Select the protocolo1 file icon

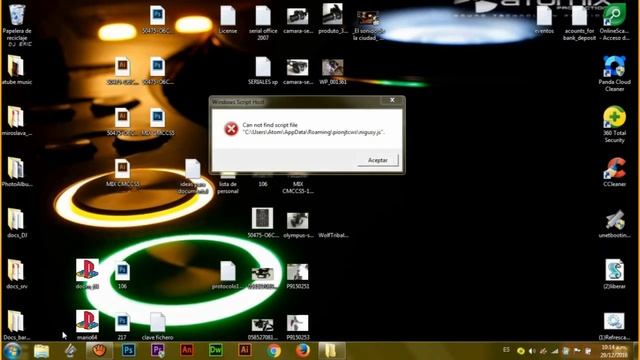228,271
